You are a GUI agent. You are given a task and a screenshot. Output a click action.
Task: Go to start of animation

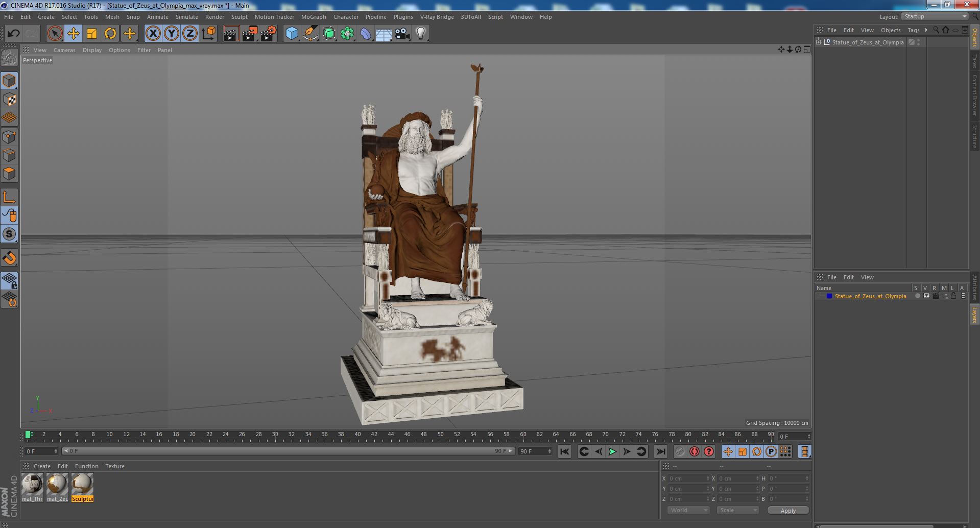(564, 451)
